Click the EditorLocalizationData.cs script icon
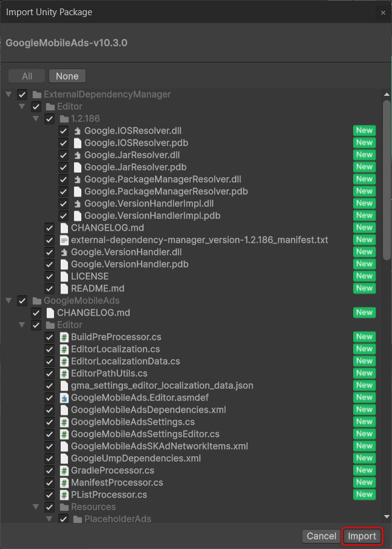This screenshot has width=392, height=549. pyautogui.click(x=64, y=362)
